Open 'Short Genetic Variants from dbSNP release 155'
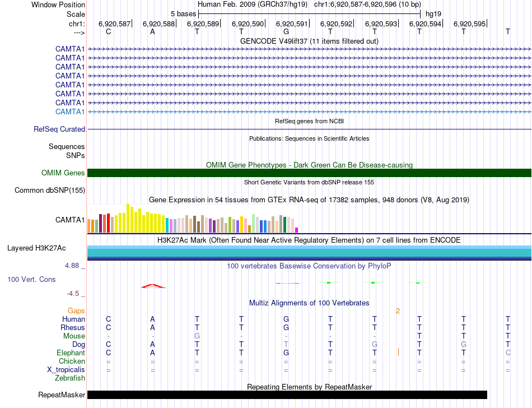 coord(309,182)
